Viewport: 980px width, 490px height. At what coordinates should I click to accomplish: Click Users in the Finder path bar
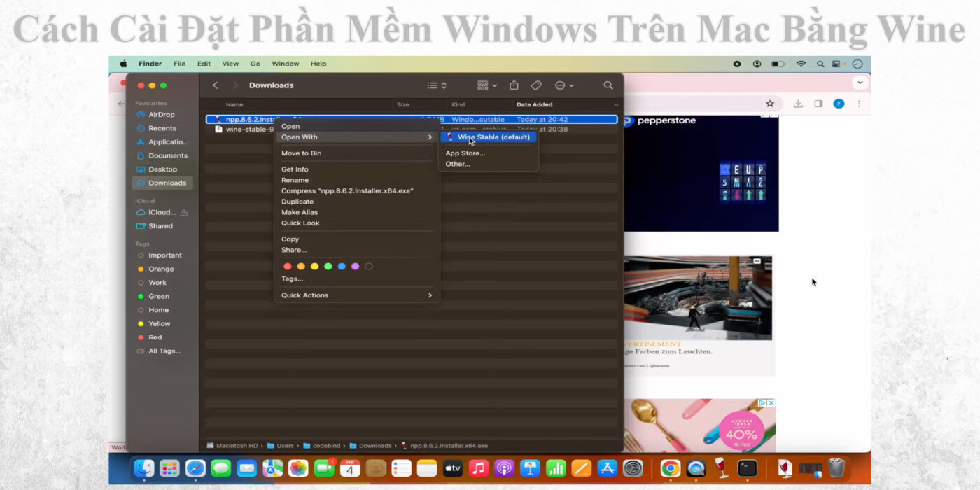281,446
